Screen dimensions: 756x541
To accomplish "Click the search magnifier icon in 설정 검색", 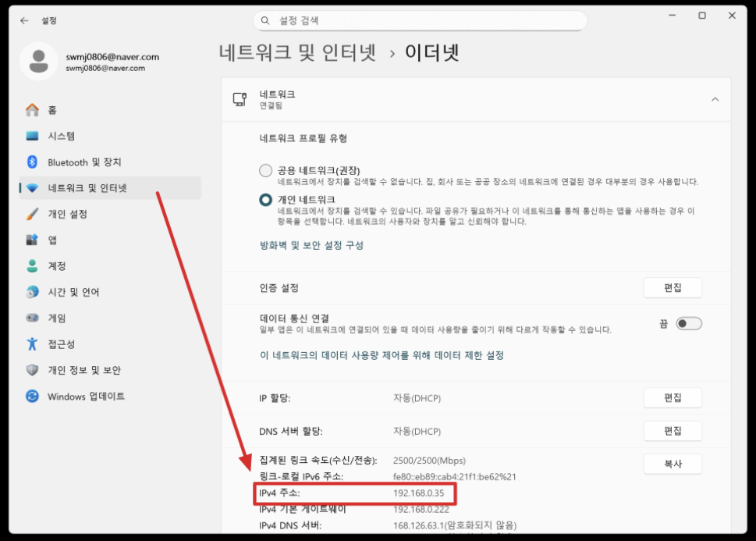I will tap(265, 20).
